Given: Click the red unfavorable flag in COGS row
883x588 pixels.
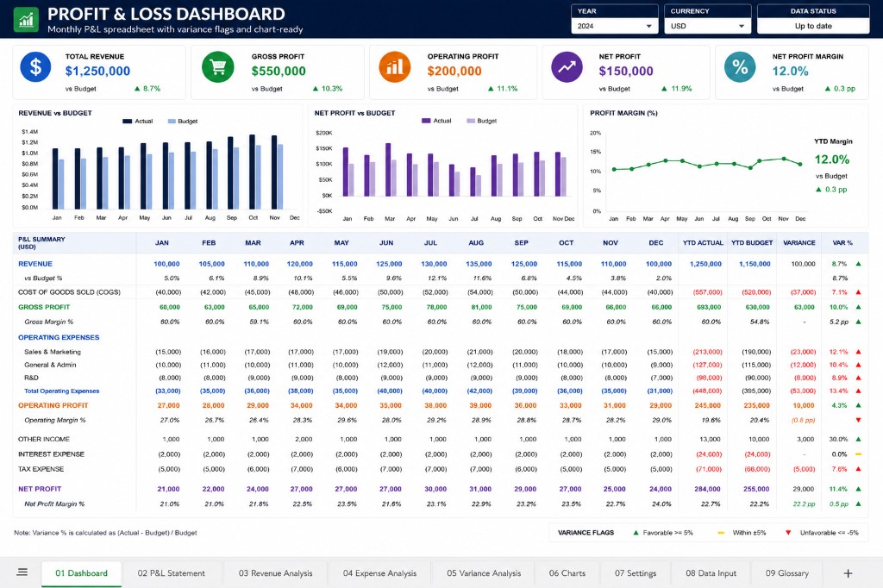Looking at the screenshot, I should (x=858, y=292).
